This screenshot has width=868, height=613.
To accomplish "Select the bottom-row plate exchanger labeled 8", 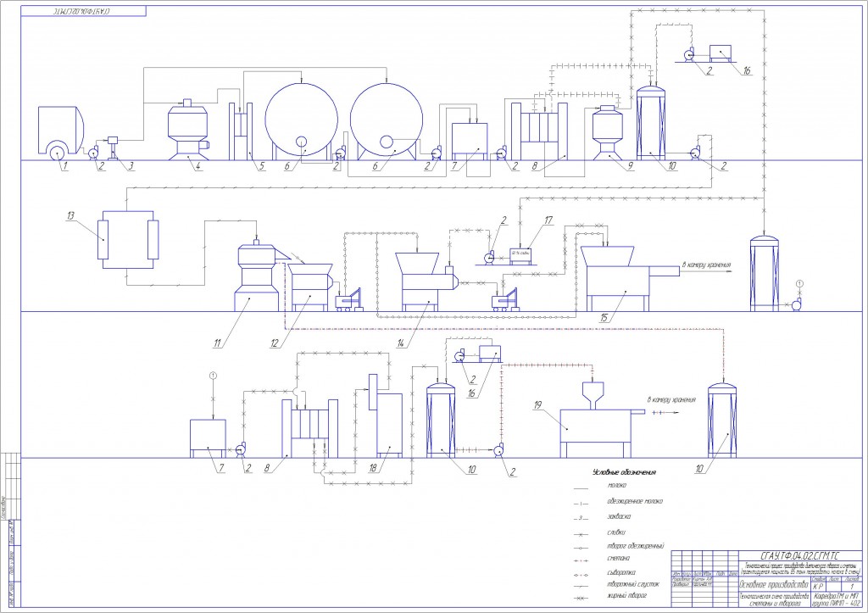I will [x=310, y=429].
